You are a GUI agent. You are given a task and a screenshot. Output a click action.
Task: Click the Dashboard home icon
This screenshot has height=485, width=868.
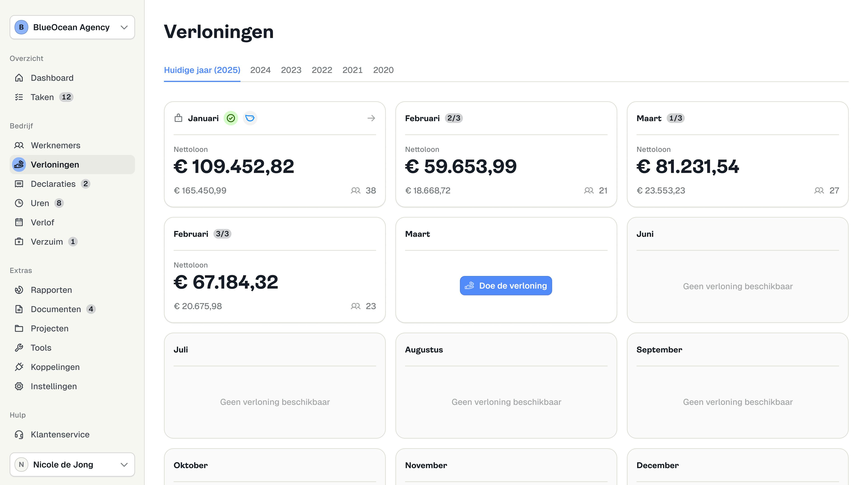click(19, 78)
